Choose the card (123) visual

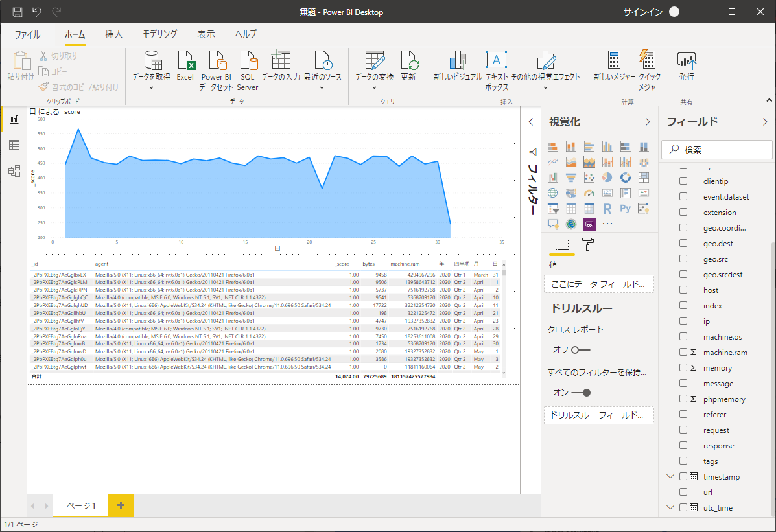click(x=607, y=193)
